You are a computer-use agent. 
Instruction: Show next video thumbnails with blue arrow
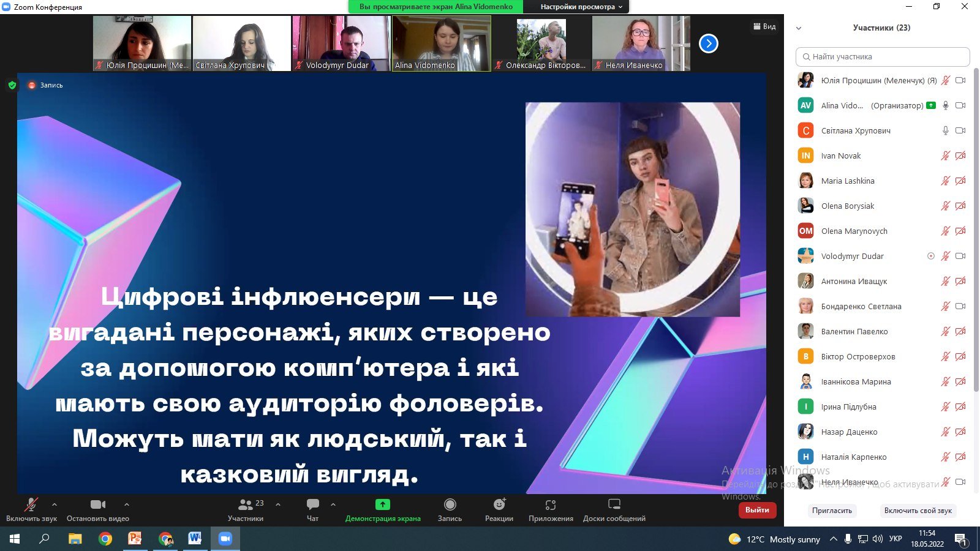point(709,43)
